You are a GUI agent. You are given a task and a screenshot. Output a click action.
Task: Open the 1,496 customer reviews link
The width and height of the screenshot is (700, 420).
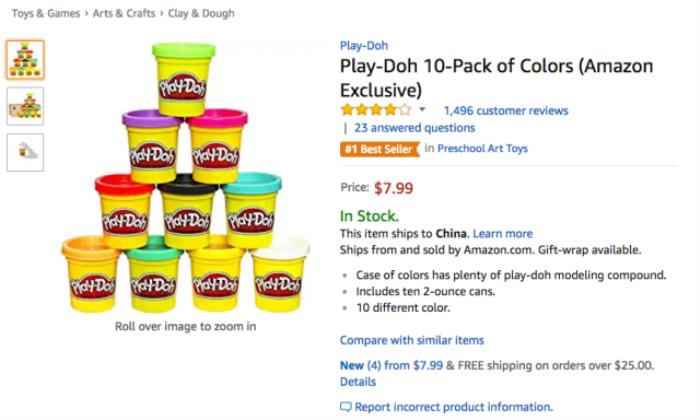[x=505, y=110]
